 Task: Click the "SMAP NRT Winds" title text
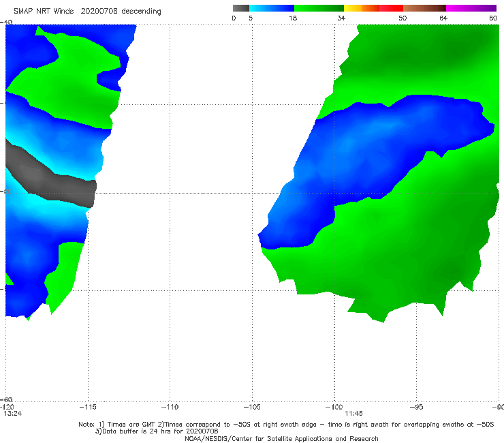(x=44, y=11)
